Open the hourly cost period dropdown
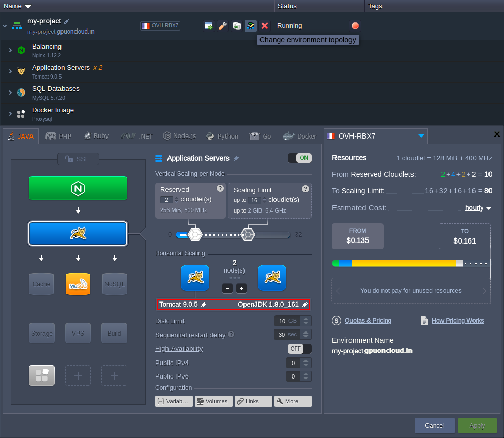 478,208
